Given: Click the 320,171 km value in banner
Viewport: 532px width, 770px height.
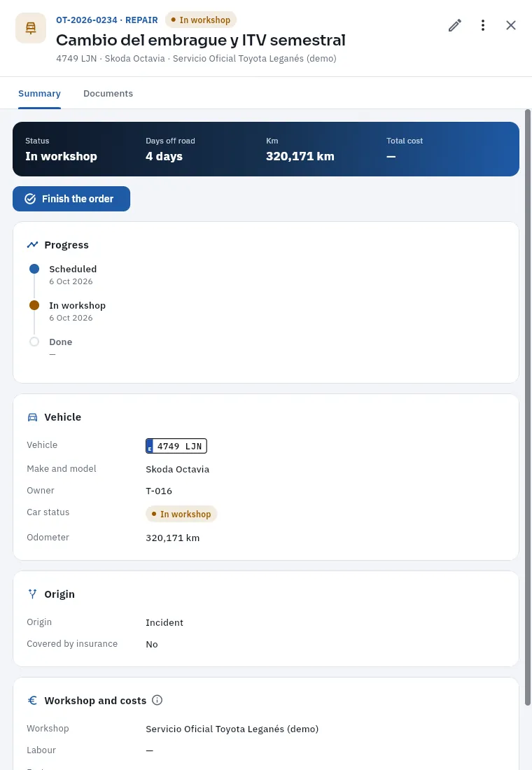Looking at the screenshot, I should pyautogui.click(x=300, y=156).
